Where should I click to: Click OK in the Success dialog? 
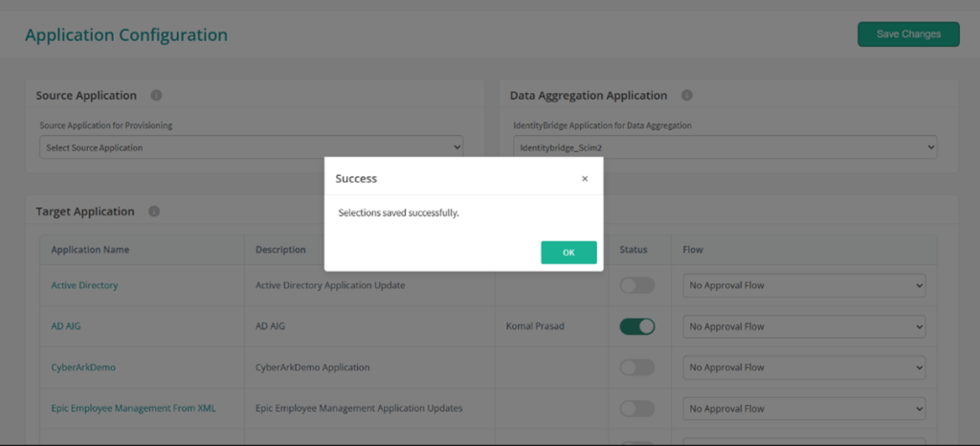pos(568,253)
